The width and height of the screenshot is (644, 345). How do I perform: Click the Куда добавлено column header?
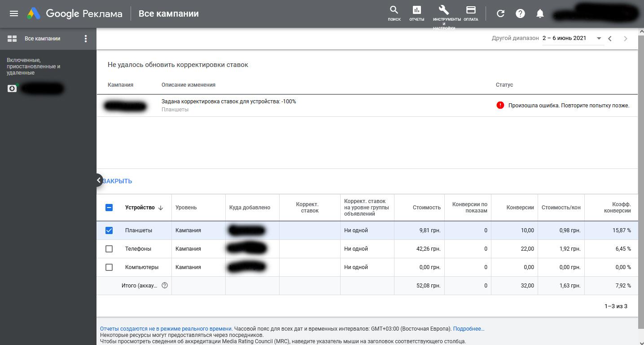[x=250, y=208]
